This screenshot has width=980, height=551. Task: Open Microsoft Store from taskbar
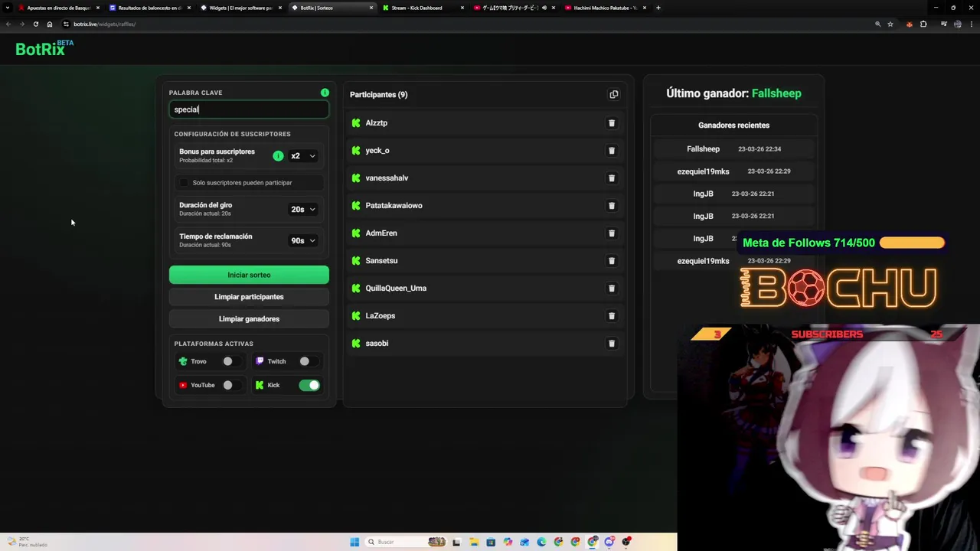tap(491, 542)
